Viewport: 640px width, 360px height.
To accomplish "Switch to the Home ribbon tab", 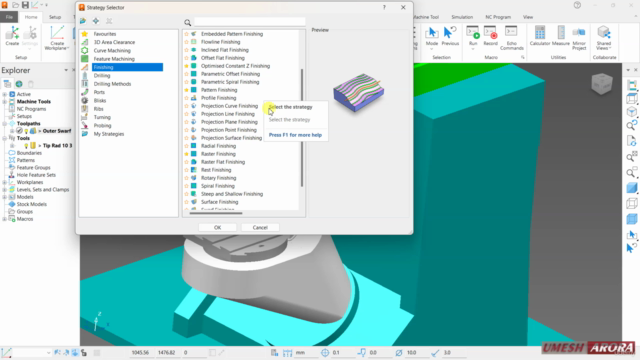I will click(31, 17).
